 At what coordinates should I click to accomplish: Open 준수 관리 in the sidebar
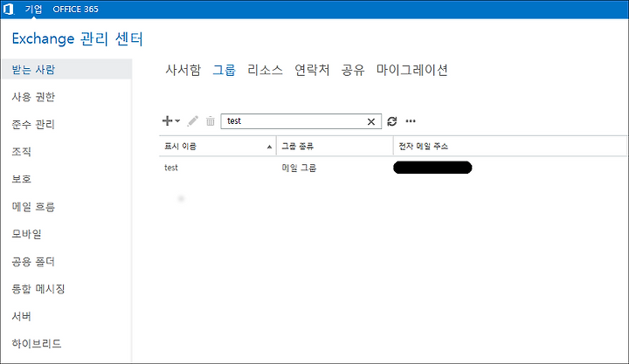33,124
